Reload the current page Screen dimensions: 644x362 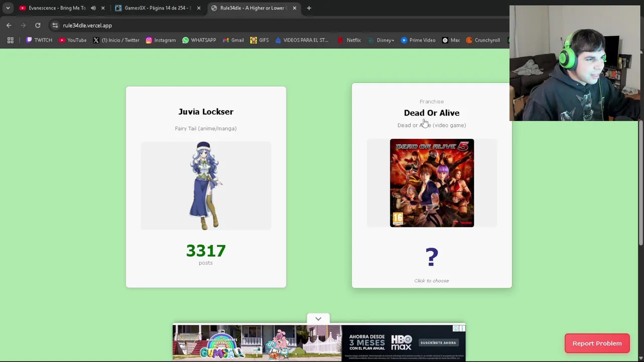38,25
